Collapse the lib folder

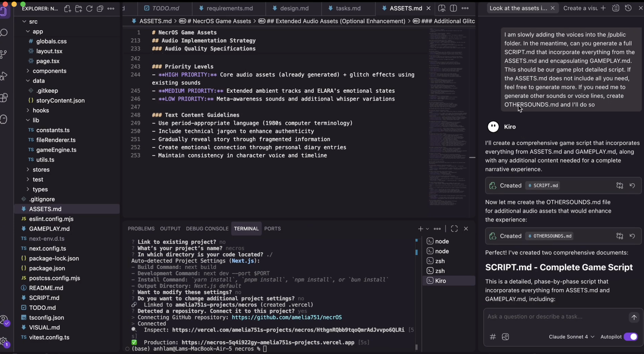click(x=36, y=120)
